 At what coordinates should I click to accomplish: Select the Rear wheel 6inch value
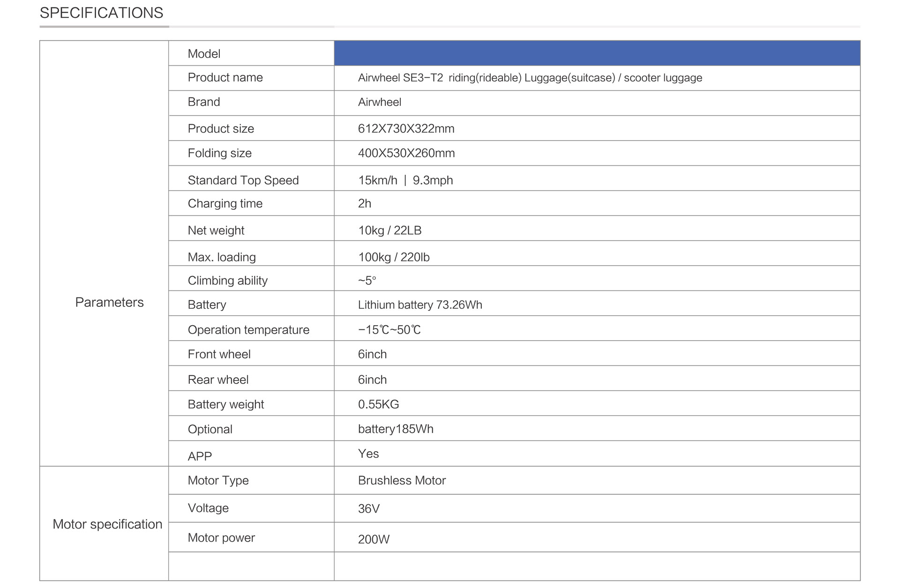tap(372, 380)
